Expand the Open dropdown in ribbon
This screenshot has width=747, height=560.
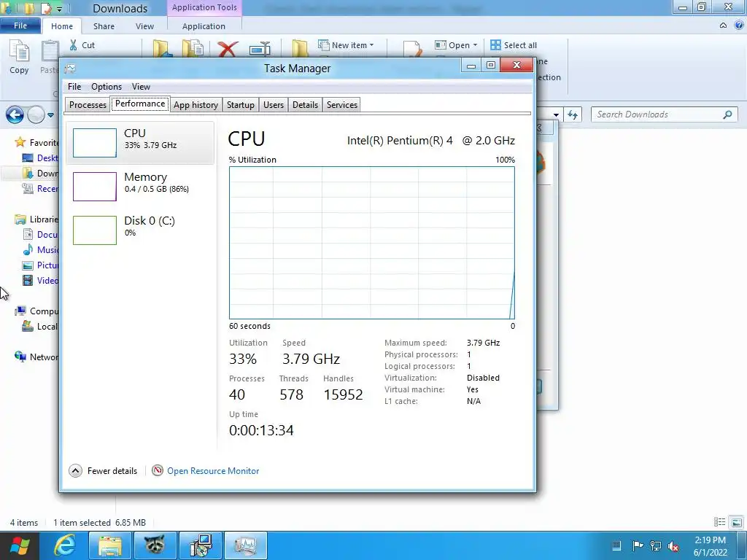coord(456,45)
